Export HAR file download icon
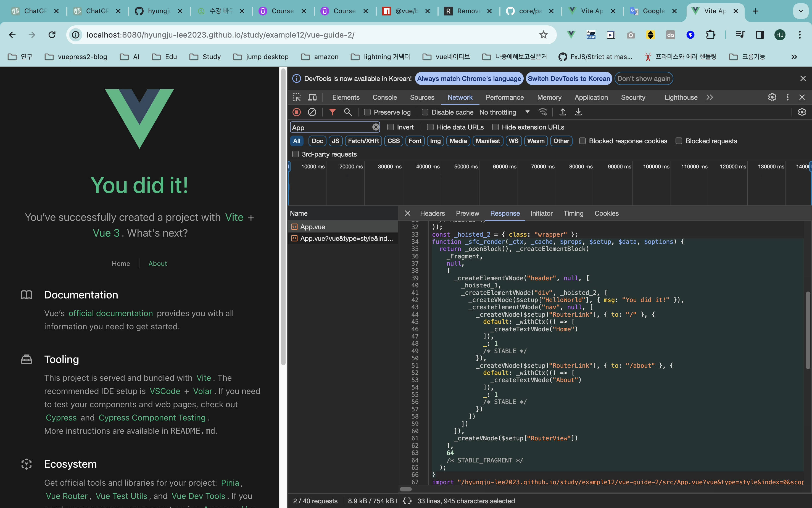812x508 pixels. tap(578, 112)
